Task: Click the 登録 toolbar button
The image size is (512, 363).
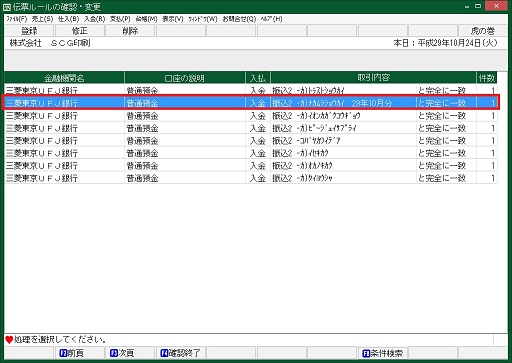Action: point(29,31)
